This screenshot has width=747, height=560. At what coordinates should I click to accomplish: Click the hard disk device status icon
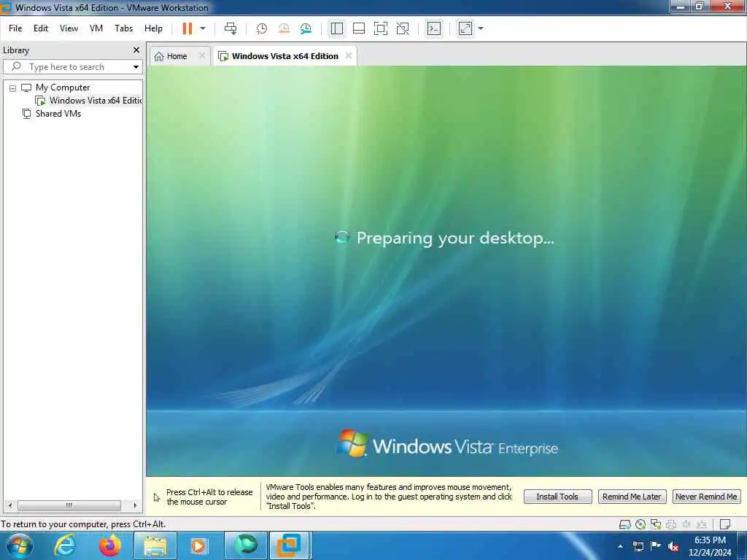click(x=624, y=525)
